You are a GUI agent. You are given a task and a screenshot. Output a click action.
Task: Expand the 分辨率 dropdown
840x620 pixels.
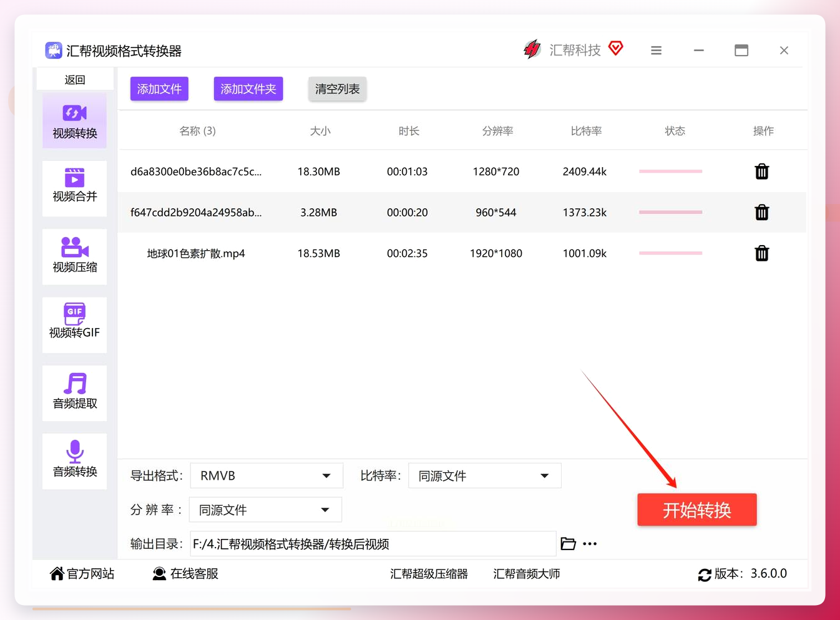point(266,510)
